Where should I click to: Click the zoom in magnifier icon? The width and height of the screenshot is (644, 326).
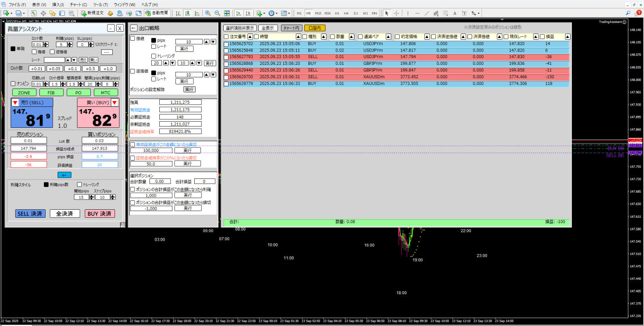pyautogui.click(x=208, y=13)
